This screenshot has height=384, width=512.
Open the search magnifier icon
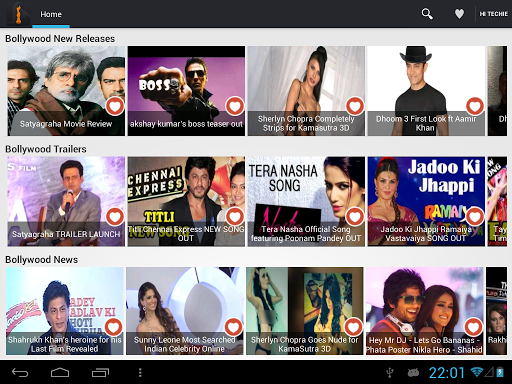[x=427, y=14]
